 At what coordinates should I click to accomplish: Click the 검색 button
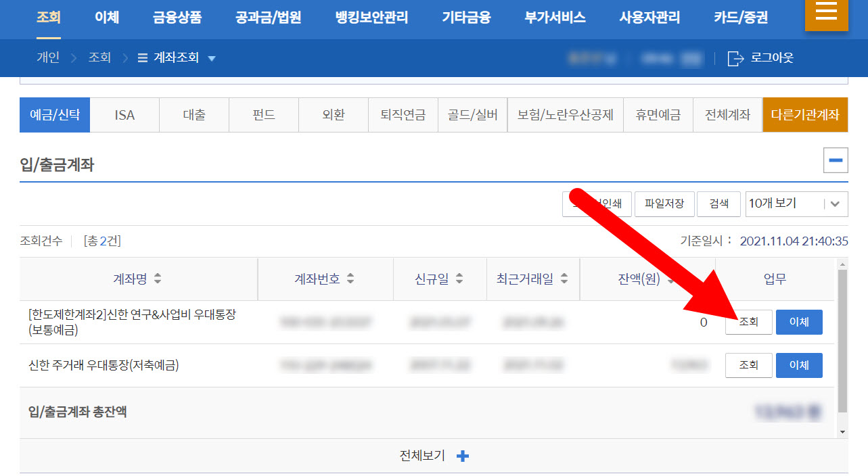coord(719,204)
